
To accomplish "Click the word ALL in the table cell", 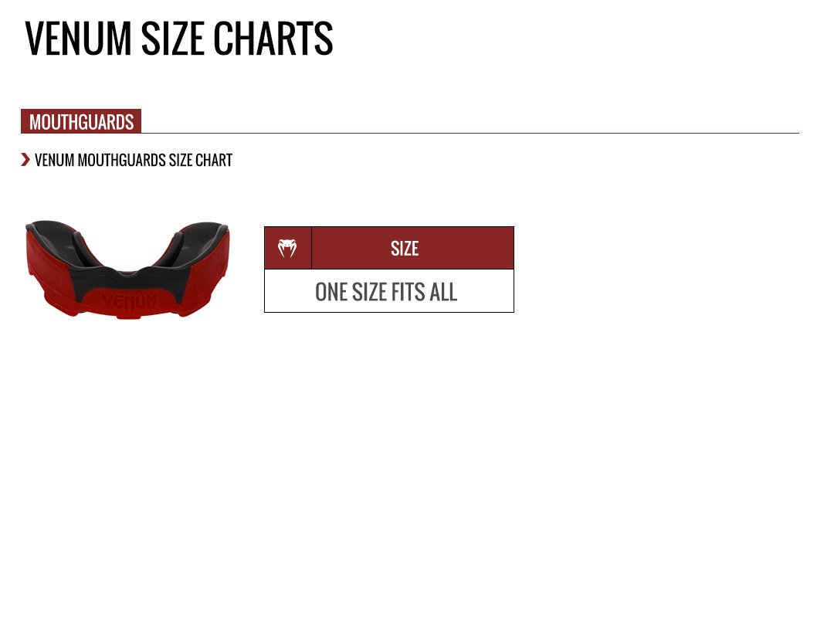I will click(x=443, y=292).
